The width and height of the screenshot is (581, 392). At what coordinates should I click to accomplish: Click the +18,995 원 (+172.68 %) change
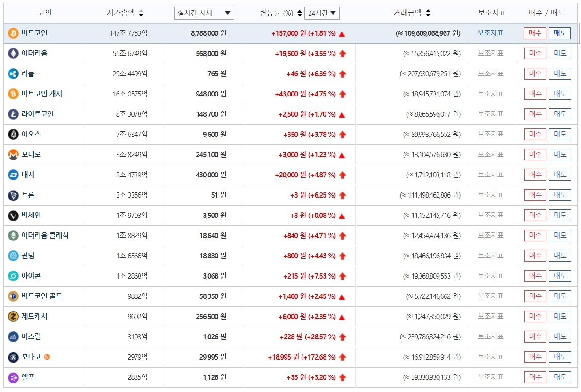point(302,357)
